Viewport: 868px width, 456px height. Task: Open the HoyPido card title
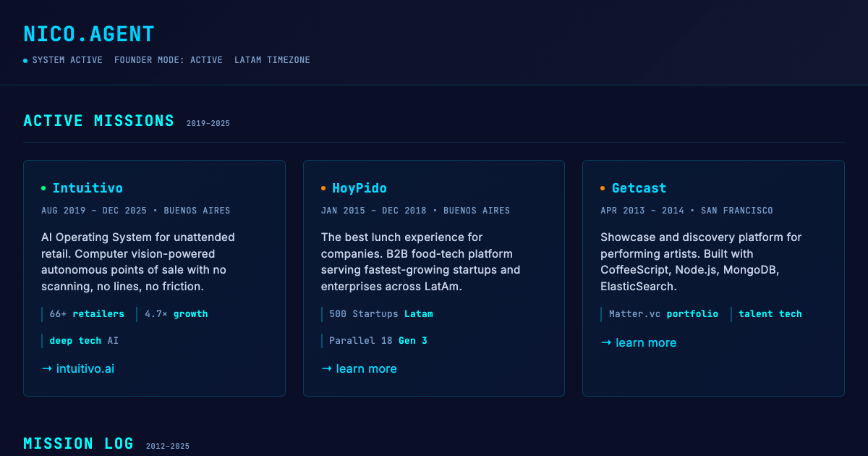(359, 188)
